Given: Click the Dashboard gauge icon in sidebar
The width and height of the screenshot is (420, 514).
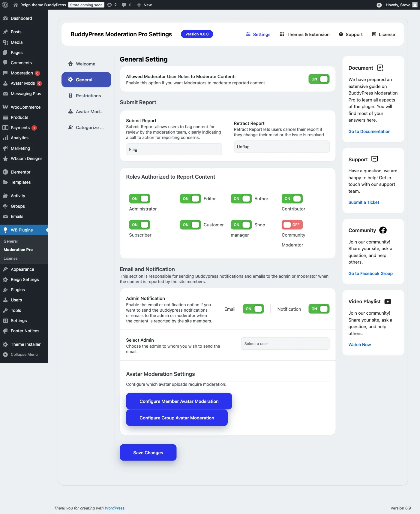Looking at the screenshot, I should pyautogui.click(x=5, y=18).
